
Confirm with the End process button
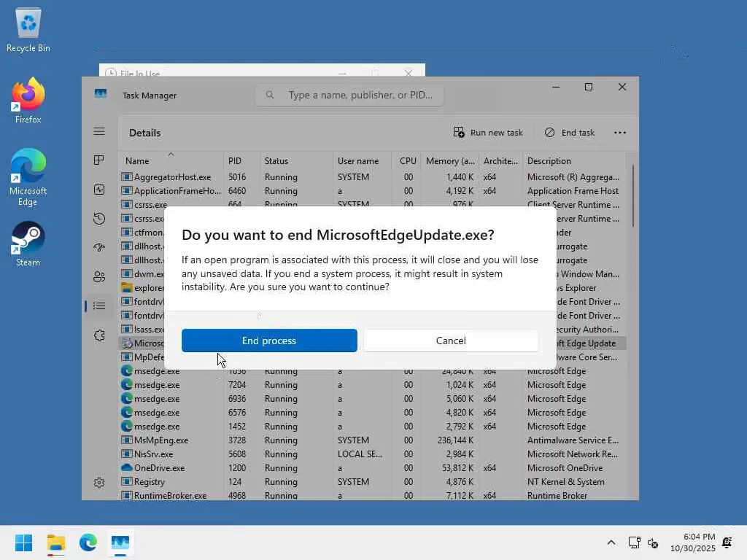(269, 341)
